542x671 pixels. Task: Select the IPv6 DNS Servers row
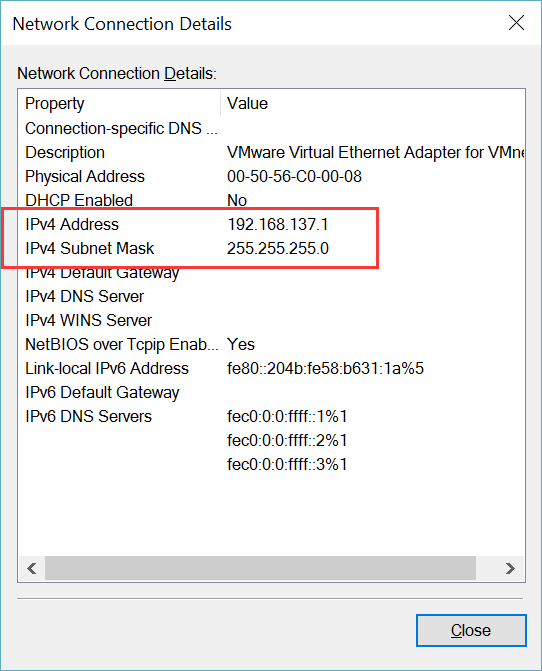click(x=272, y=416)
